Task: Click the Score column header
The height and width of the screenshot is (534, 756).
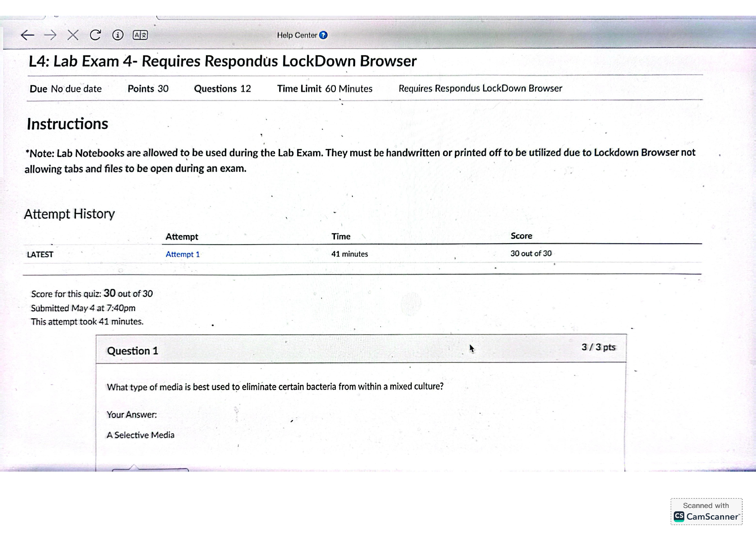Action: (521, 236)
